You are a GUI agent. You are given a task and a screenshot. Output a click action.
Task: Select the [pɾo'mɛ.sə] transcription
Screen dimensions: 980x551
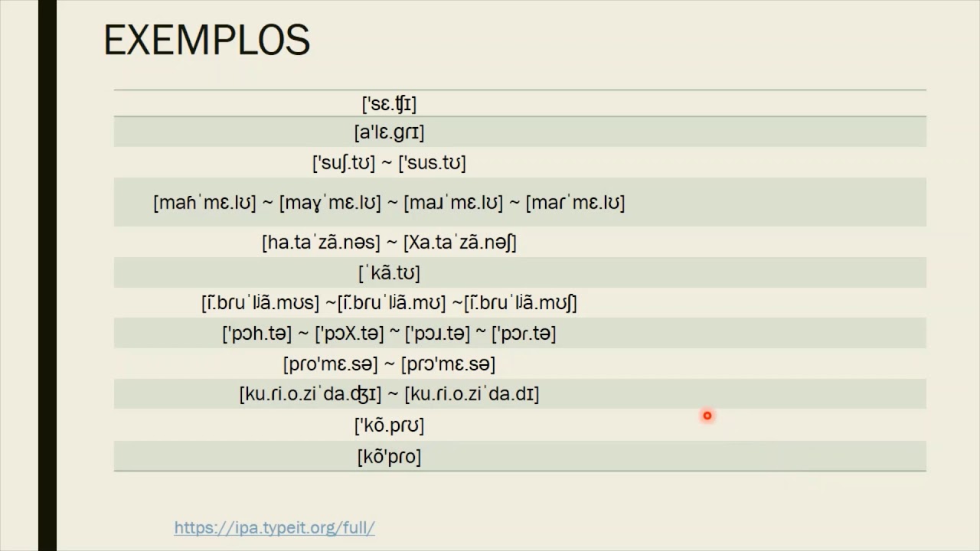(331, 364)
